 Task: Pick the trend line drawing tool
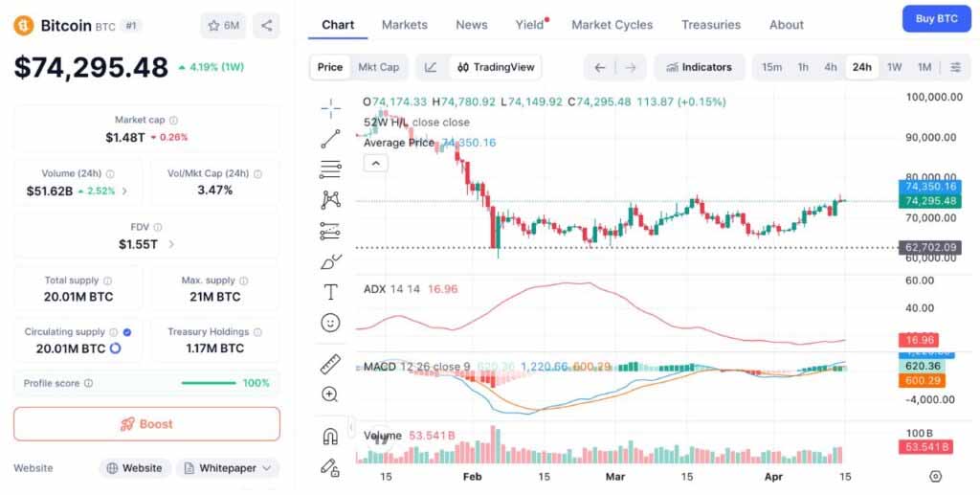[331, 139]
